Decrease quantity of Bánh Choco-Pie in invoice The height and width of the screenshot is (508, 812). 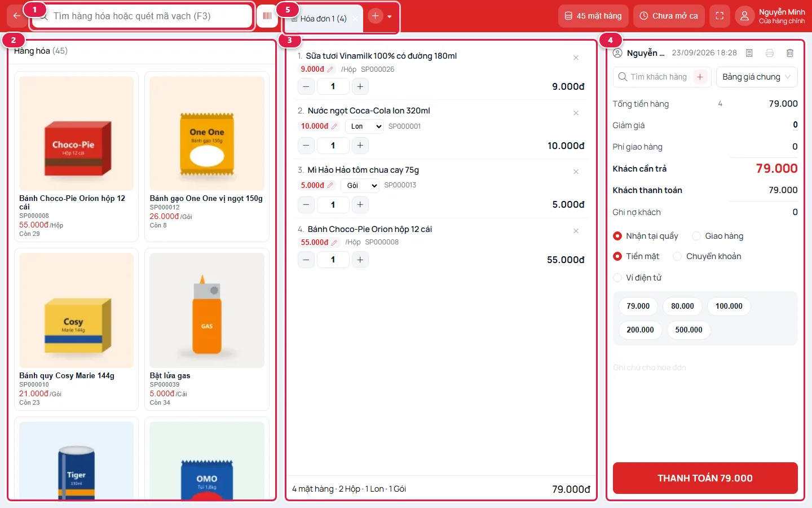tap(306, 260)
